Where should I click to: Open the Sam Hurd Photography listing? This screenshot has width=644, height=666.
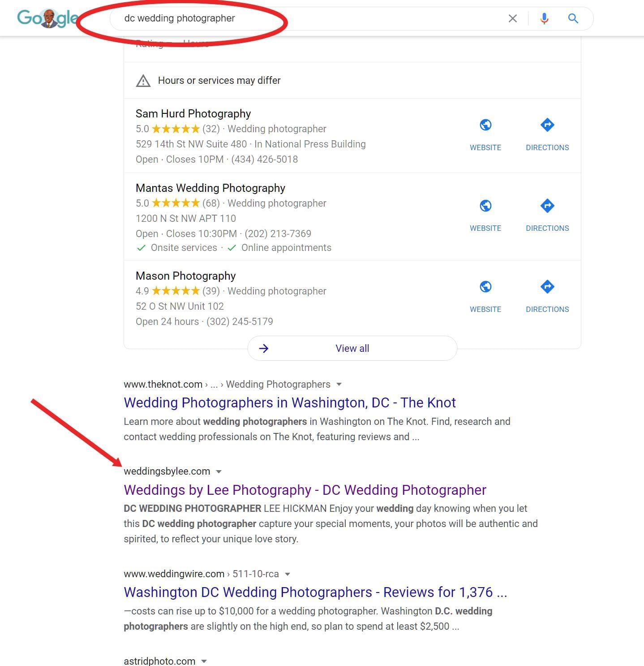(193, 113)
